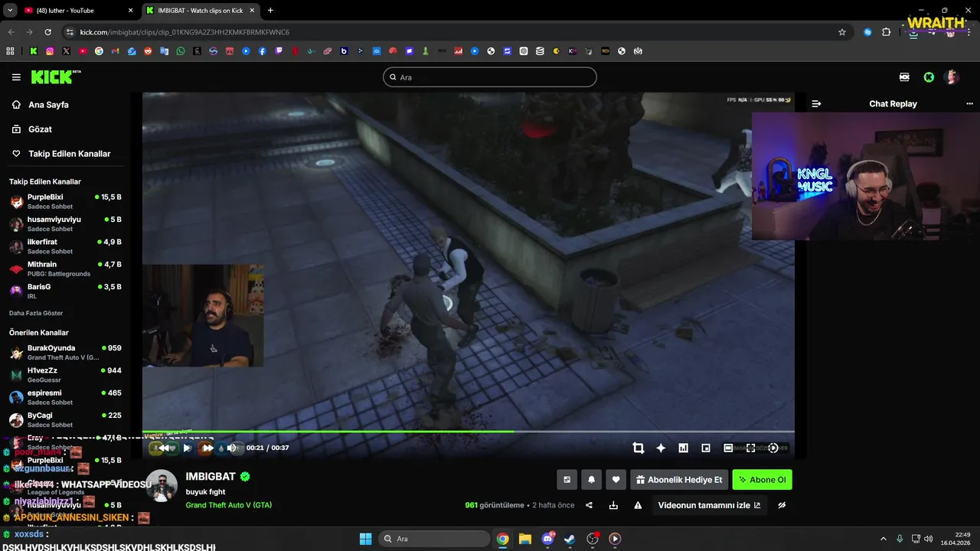This screenshot has width=980, height=551.
Task: Reload the page
Action: click(47, 32)
